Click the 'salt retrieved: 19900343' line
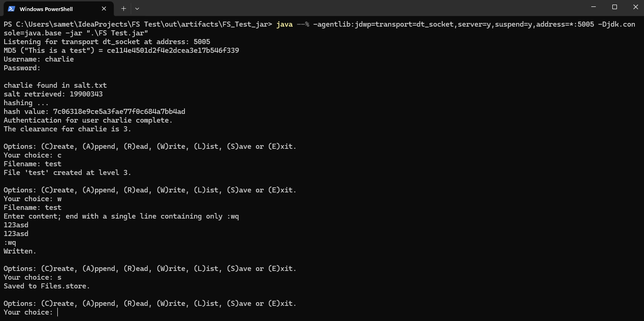This screenshot has width=644, height=321. [x=53, y=94]
